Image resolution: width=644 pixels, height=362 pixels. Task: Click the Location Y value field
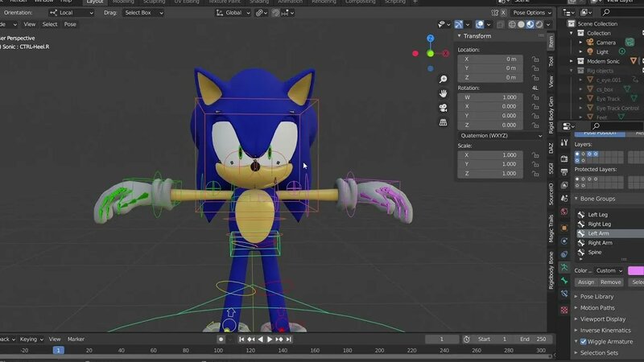[490, 68]
